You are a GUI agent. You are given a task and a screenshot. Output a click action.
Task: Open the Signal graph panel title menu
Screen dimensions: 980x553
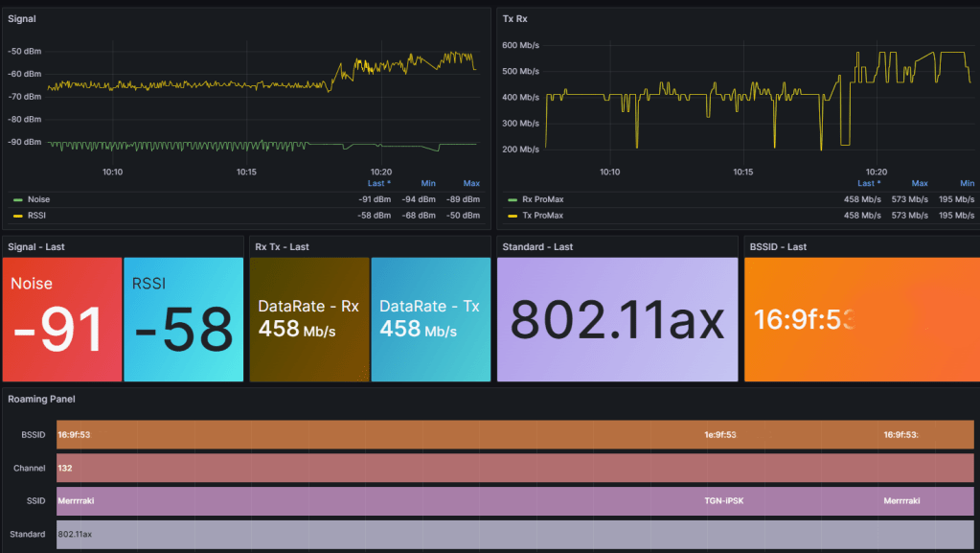(x=22, y=18)
